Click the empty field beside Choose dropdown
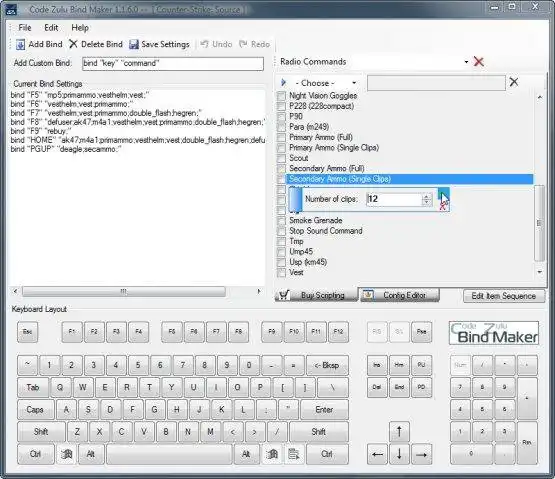Screen dimensions: 555x479 pos(436,83)
